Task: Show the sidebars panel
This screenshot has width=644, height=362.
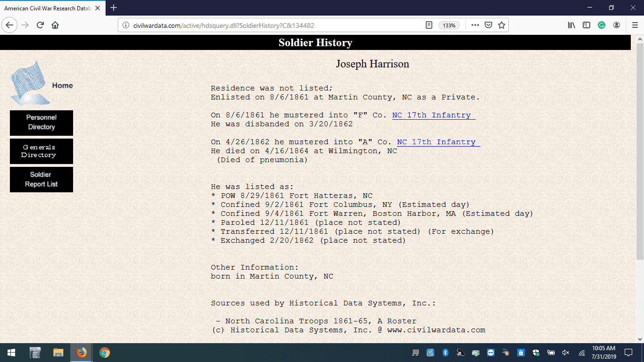Action: pos(586,25)
